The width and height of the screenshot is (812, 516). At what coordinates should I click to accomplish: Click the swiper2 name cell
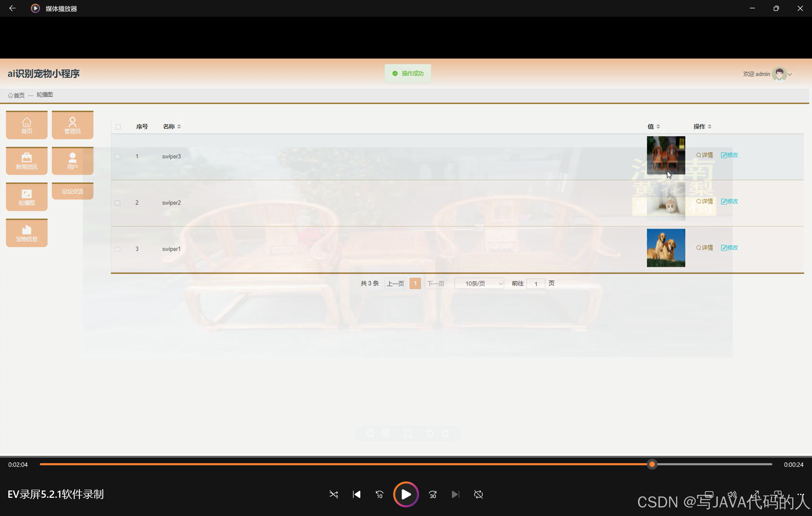[171, 202]
